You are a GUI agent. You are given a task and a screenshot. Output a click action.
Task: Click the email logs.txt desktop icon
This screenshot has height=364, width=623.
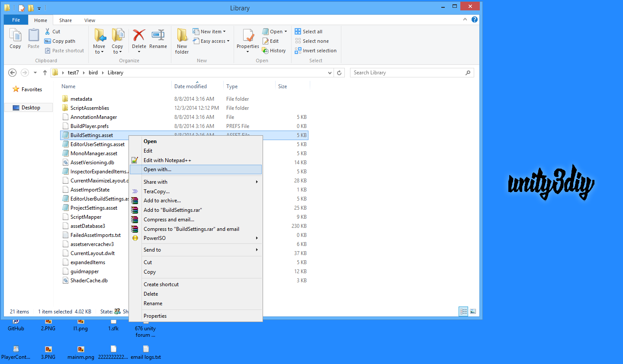point(146,353)
